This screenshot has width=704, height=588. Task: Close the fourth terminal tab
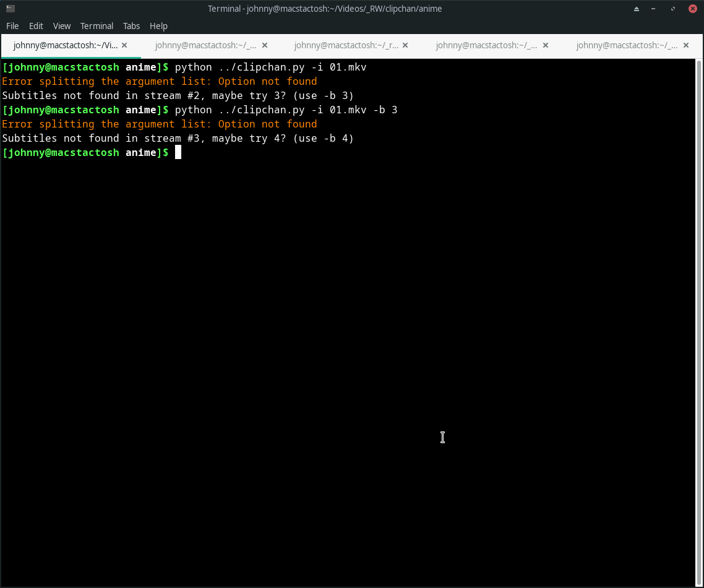[x=546, y=45]
